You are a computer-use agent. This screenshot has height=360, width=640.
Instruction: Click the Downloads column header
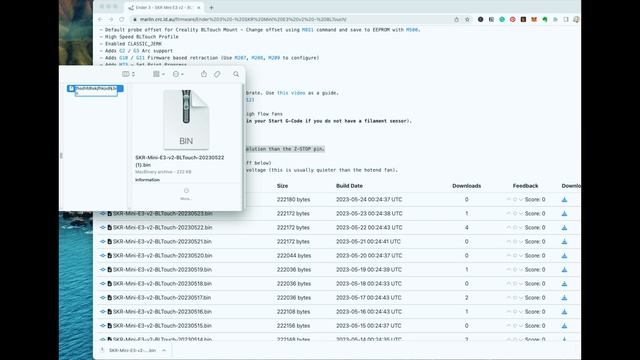pyautogui.click(x=467, y=186)
